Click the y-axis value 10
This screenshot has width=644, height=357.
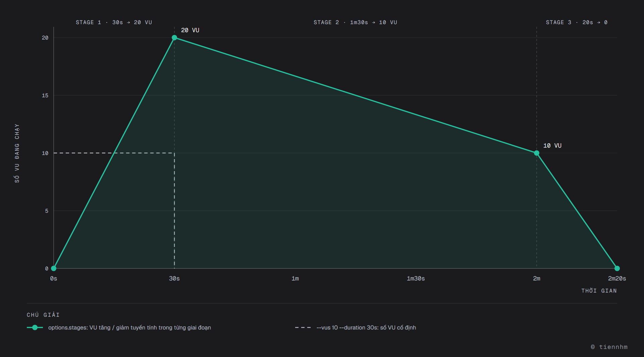(x=45, y=153)
